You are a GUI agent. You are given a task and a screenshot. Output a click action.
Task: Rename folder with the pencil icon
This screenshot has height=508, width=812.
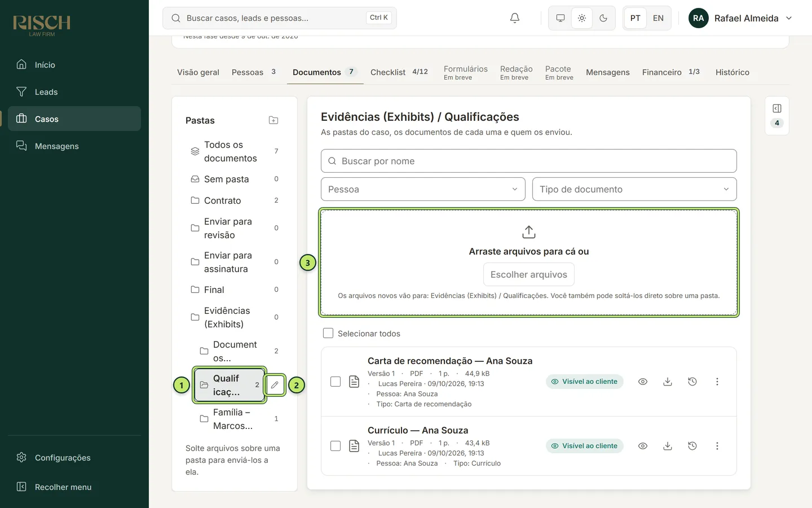click(x=275, y=385)
